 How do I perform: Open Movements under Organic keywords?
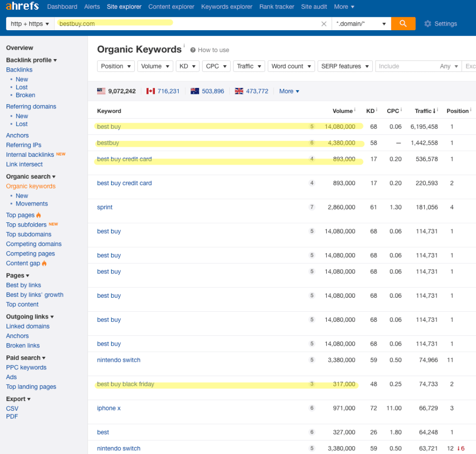[x=32, y=204]
